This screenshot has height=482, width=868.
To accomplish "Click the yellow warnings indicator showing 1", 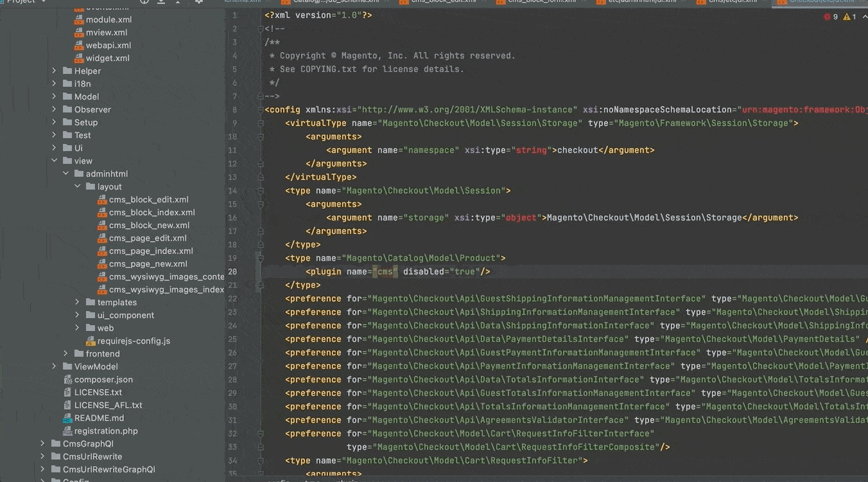I will 849,17.
